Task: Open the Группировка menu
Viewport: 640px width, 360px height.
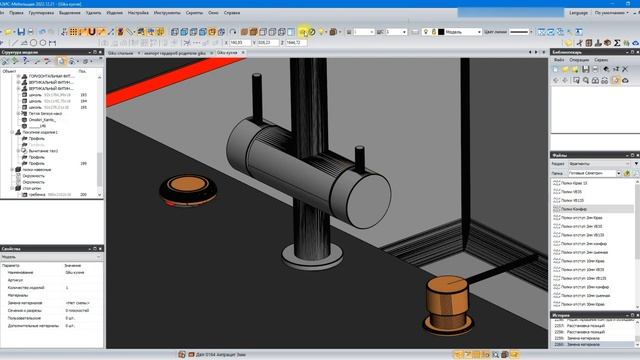Action: pos(41,13)
